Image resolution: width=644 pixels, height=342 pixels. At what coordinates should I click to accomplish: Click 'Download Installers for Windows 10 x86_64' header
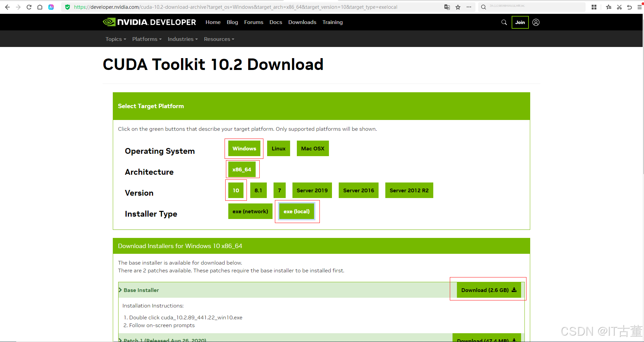pos(180,246)
